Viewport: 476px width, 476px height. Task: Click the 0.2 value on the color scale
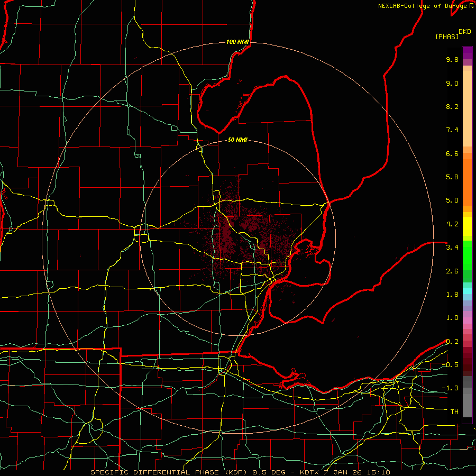452,342
